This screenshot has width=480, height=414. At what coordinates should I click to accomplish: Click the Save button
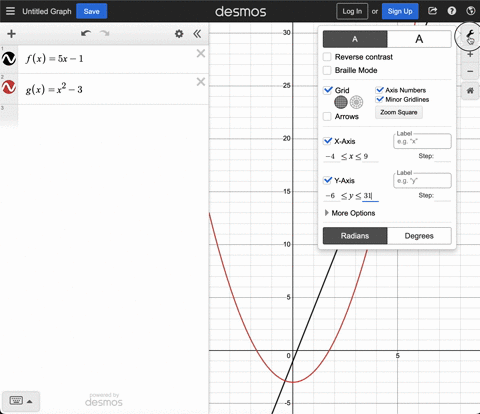[x=92, y=11]
